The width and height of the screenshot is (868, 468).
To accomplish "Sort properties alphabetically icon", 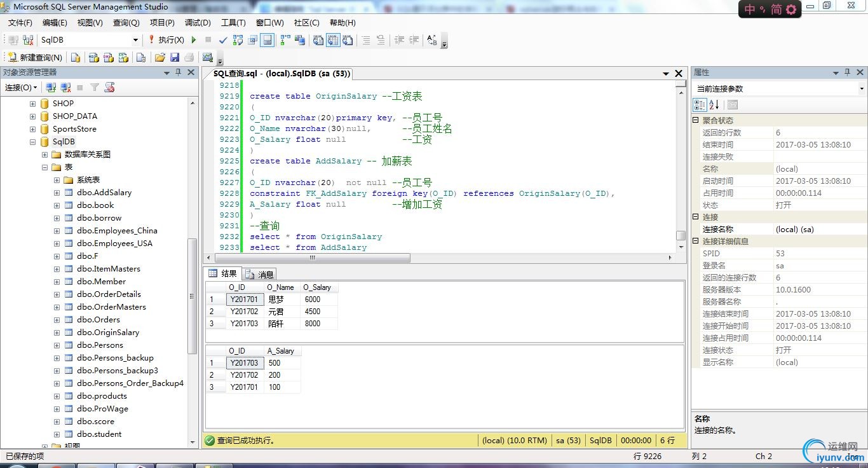I will point(714,105).
